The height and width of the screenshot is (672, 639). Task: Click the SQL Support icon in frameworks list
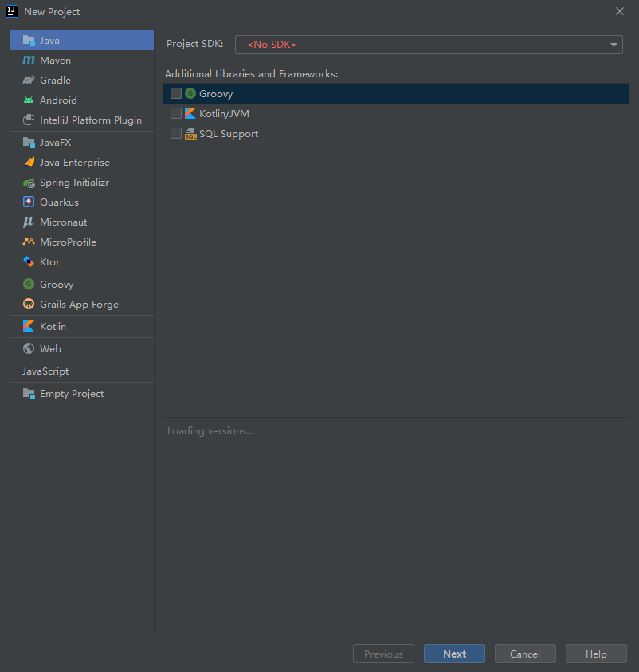pyautogui.click(x=190, y=134)
